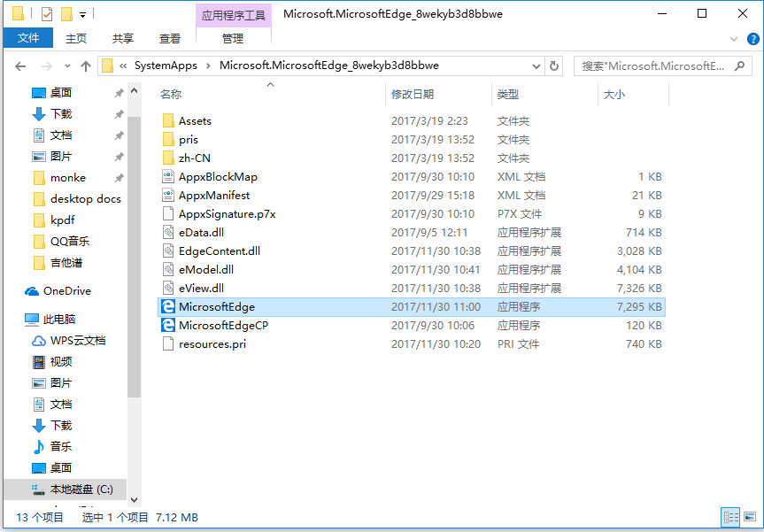
Task: Click the Help question mark icon
Action: [x=752, y=39]
